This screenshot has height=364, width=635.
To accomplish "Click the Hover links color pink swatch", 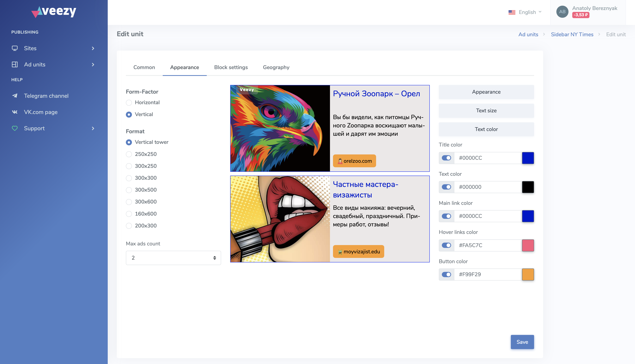I will [528, 245].
